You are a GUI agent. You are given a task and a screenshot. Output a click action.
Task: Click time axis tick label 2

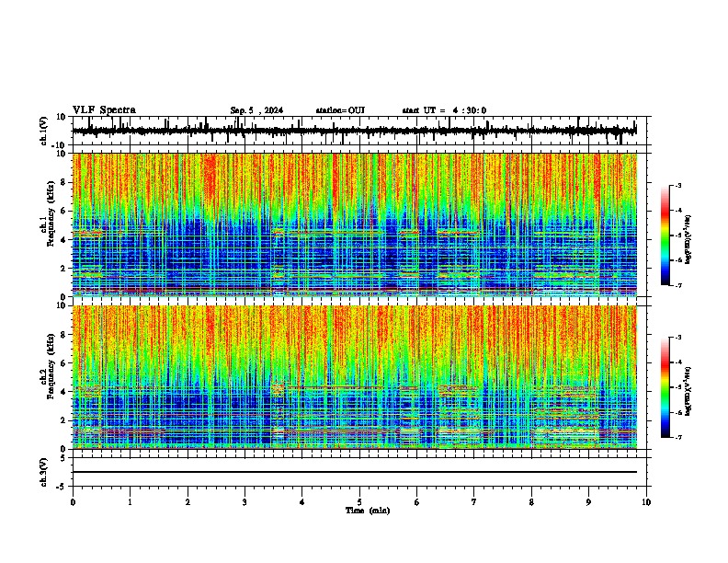click(x=188, y=502)
